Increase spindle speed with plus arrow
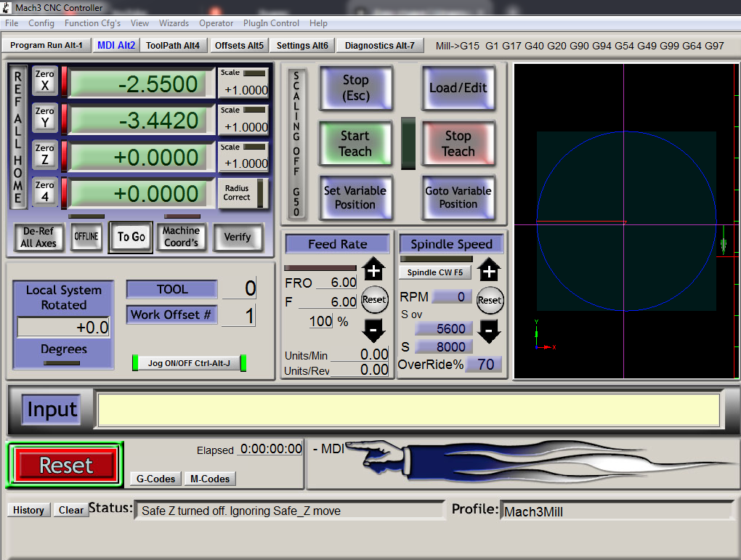This screenshot has height=560, width=741. [x=489, y=270]
